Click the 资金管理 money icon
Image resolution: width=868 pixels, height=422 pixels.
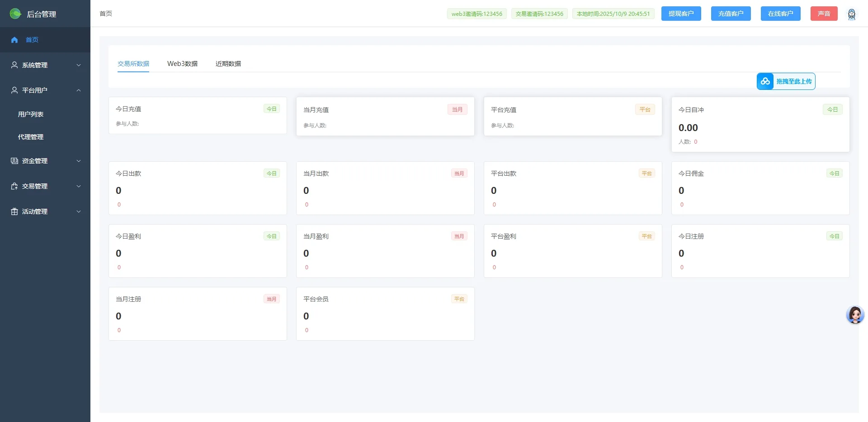pyautogui.click(x=14, y=161)
